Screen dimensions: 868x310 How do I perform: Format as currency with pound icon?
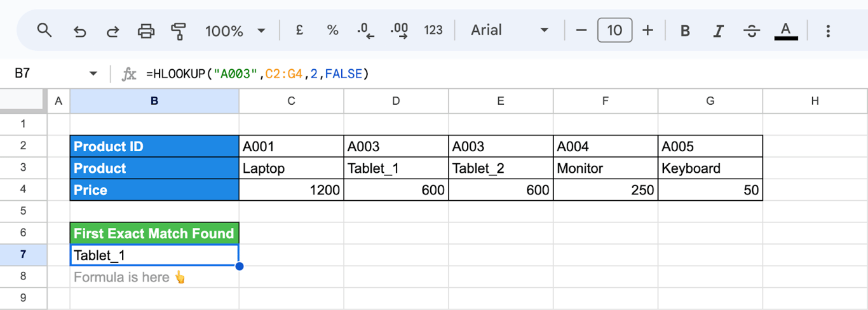pos(299,30)
